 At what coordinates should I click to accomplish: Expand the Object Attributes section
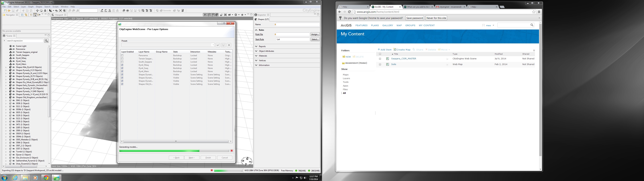coord(256,51)
